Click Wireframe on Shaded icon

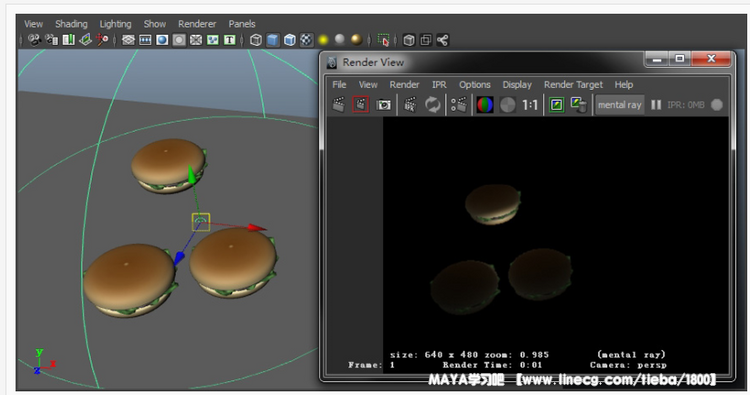point(289,40)
